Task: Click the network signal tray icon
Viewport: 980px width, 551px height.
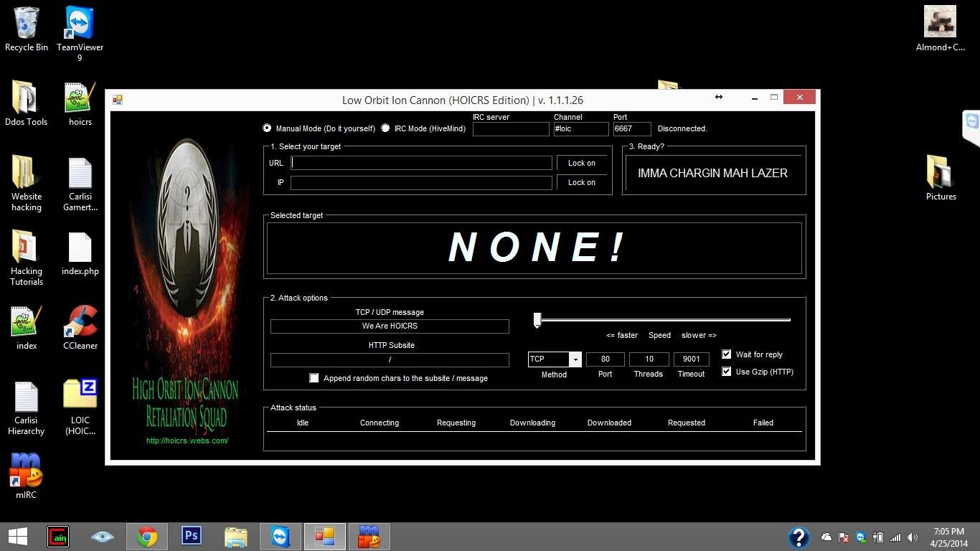Action: [895, 537]
